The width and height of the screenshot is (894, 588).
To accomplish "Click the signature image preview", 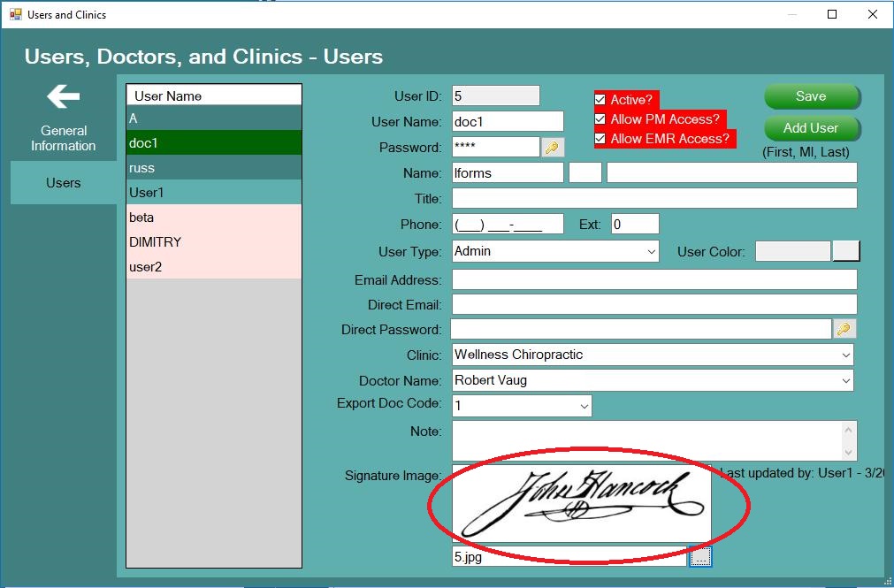I will tap(581, 502).
